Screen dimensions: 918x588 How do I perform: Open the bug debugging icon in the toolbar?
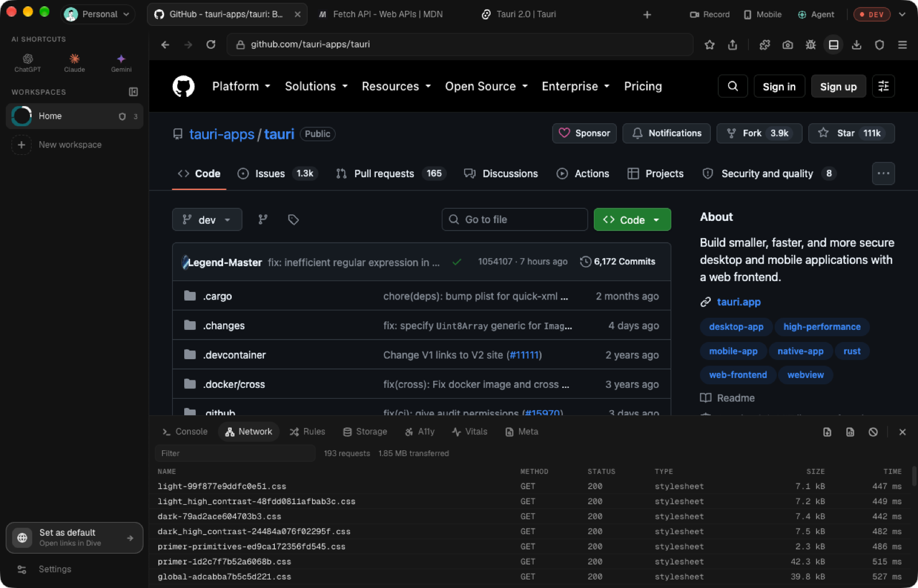point(811,45)
